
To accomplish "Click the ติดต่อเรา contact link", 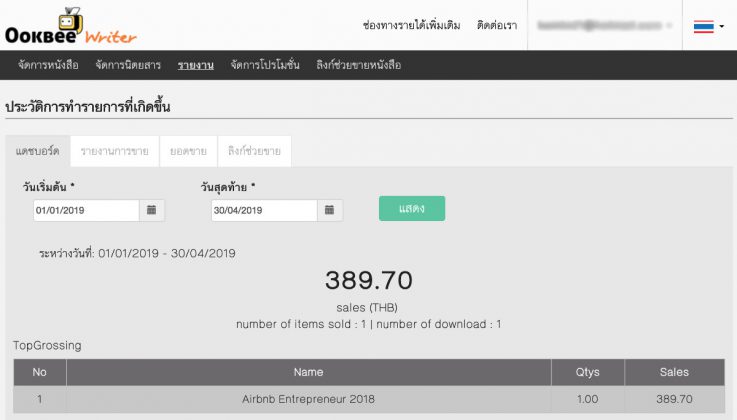I will click(x=497, y=26).
